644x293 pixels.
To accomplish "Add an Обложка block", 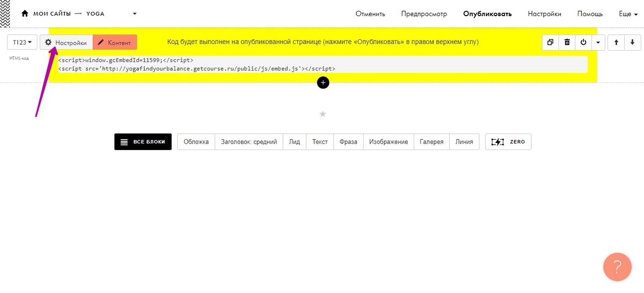I will [x=197, y=142].
